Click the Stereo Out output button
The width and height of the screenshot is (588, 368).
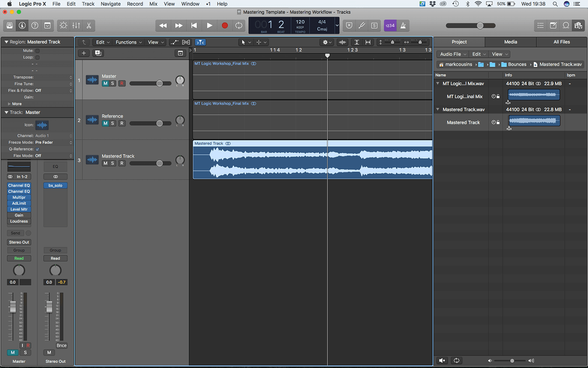pos(19,242)
